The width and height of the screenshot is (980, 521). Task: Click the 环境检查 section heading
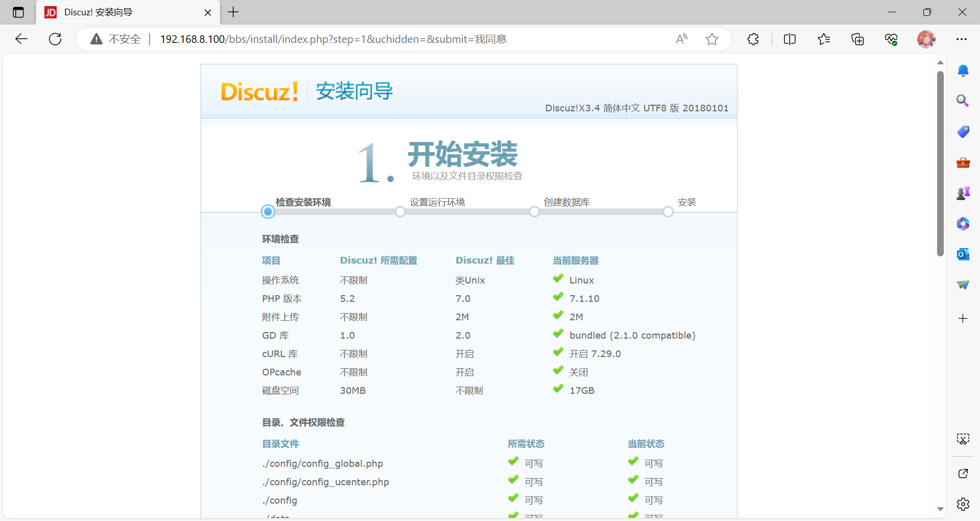pos(280,239)
